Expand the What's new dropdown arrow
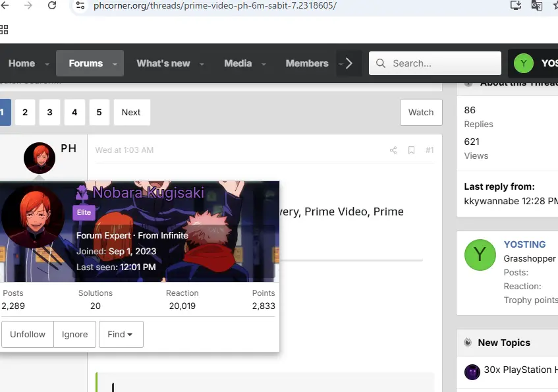 202,65
